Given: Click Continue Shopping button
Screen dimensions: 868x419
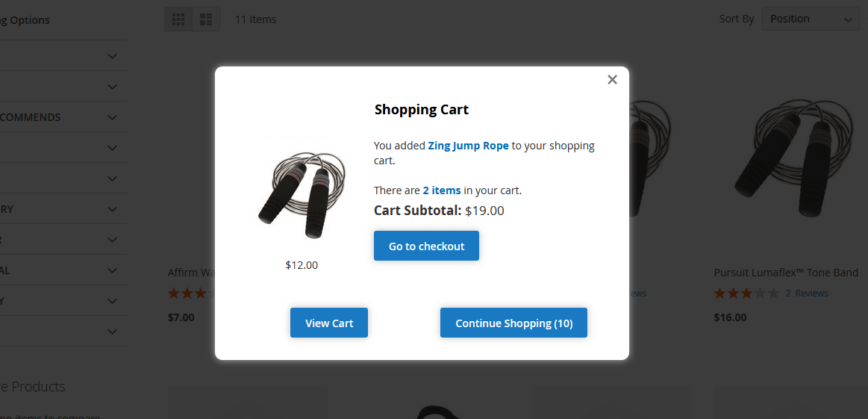Looking at the screenshot, I should pyautogui.click(x=513, y=323).
